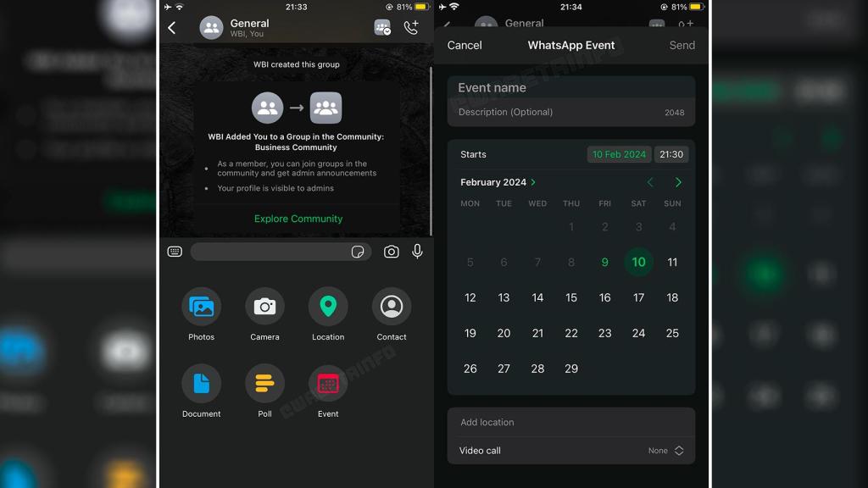Go to previous month in calendar

[650, 182]
